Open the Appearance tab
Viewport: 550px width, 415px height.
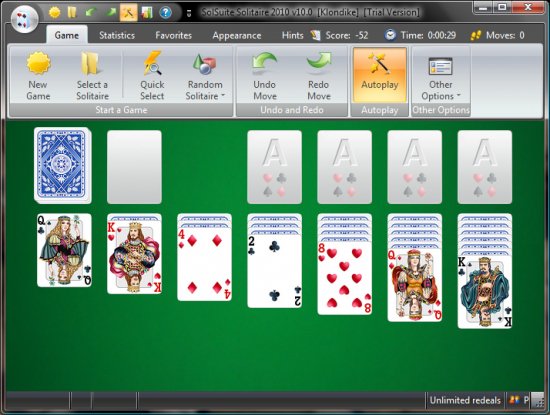tap(237, 35)
